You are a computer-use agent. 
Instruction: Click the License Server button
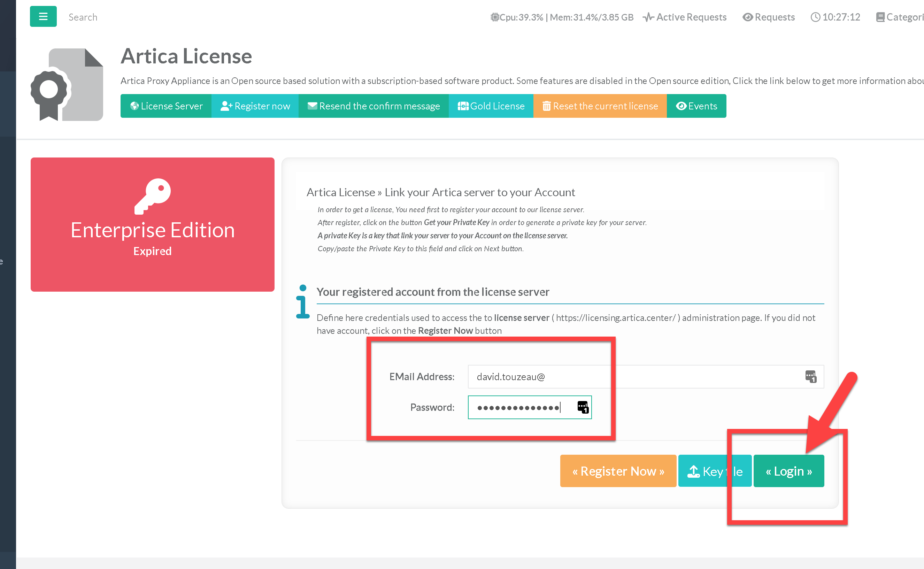(166, 106)
